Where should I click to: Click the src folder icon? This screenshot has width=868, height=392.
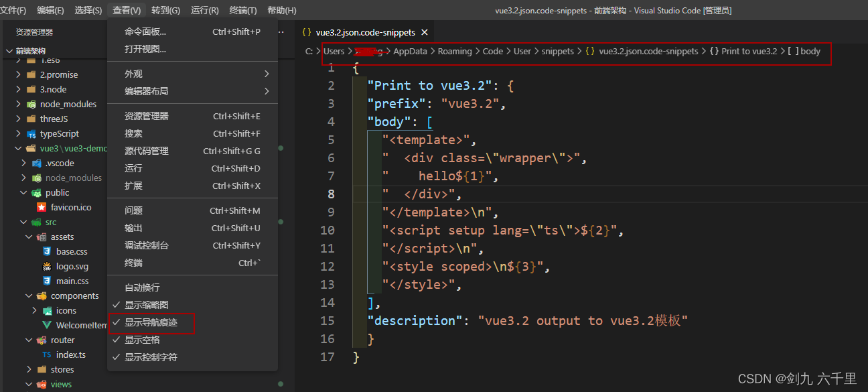click(36, 222)
